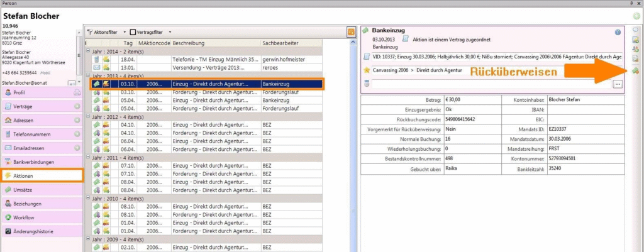Collapse the Jahr : 2011 group
The height and width of the screenshot is (252, 644).
click(88, 158)
